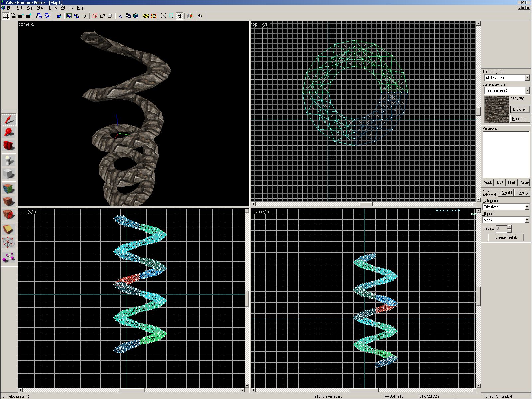The width and height of the screenshot is (532, 399).
Task: Click the Browse... texture button
Action: click(520, 109)
